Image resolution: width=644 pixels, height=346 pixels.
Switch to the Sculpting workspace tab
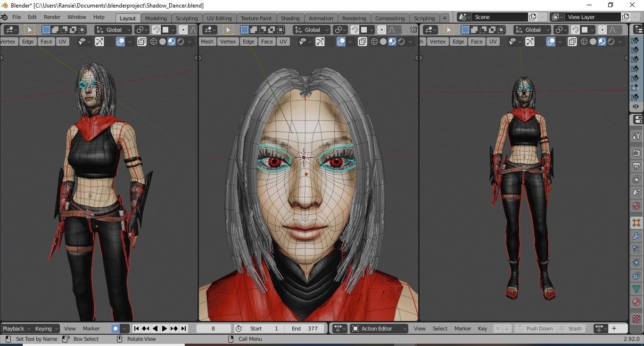[x=187, y=18]
